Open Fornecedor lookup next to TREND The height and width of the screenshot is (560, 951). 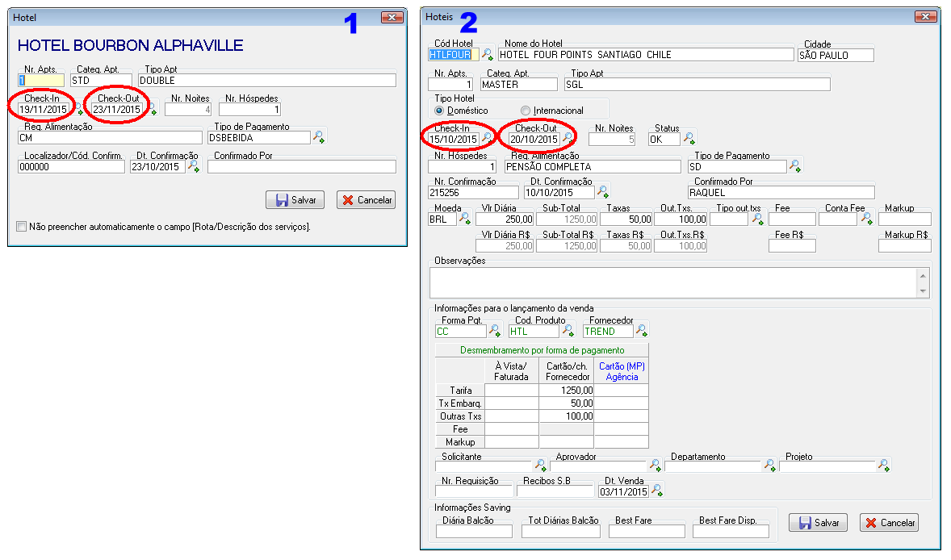pos(641,331)
